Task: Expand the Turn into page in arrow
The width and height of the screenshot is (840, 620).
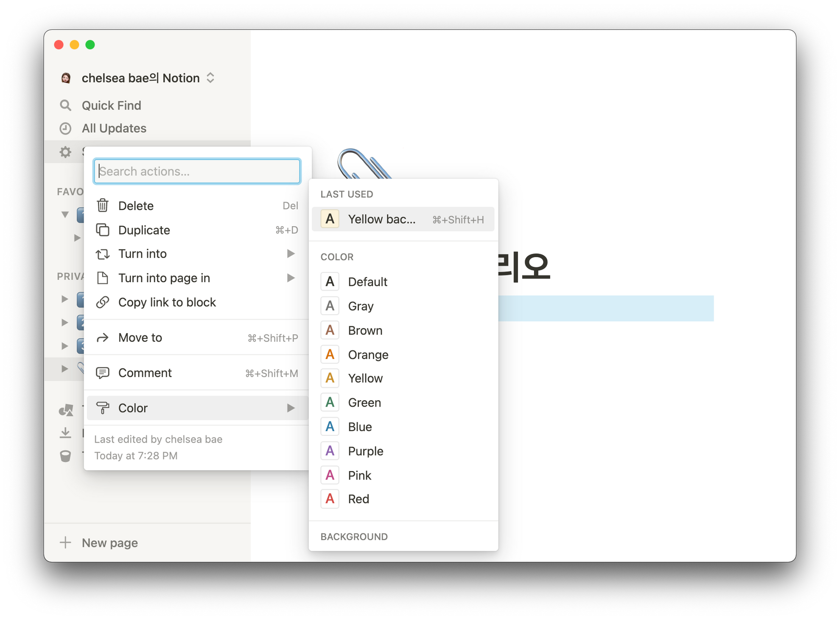Action: [x=291, y=278]
